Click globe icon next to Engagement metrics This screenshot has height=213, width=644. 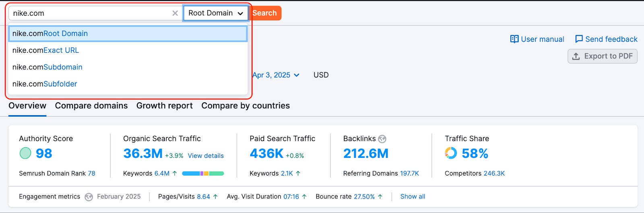pos(89,197)
